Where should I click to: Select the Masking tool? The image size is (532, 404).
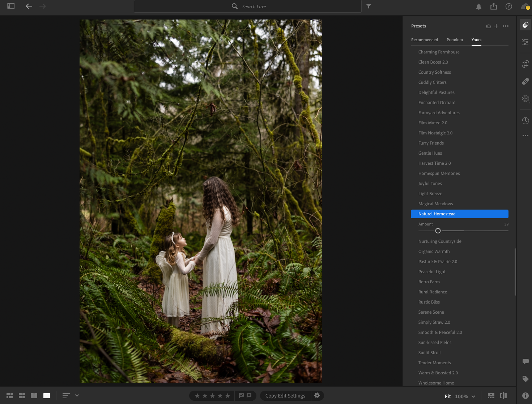click(x=525, y=99)
